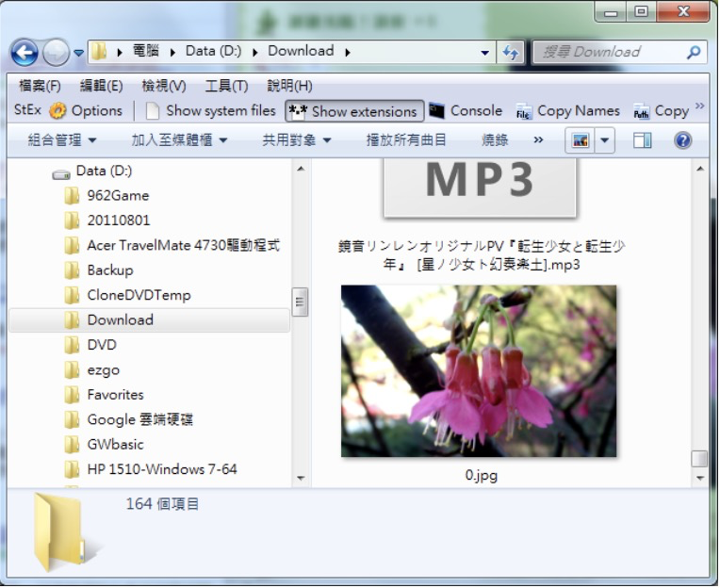Select the 鏡音リンレン .mp3 file name
The height and width of the screenshot is (588, 720).
pos(482,255)
